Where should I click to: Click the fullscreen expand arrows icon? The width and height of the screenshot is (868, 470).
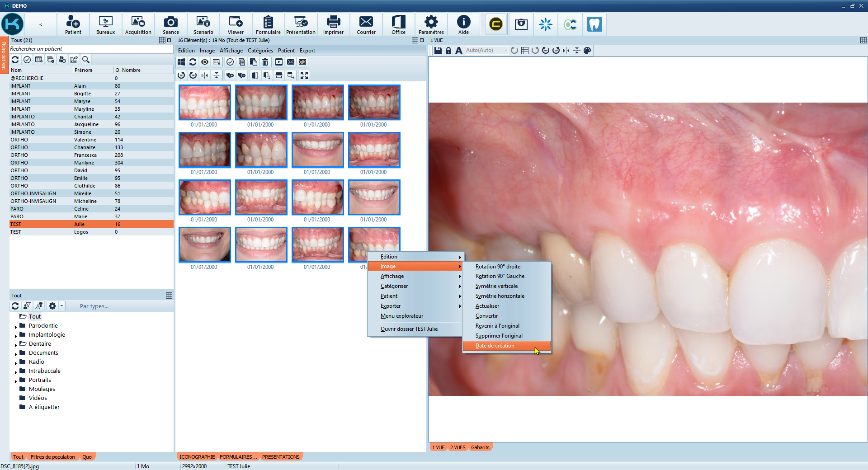point(304,75)
